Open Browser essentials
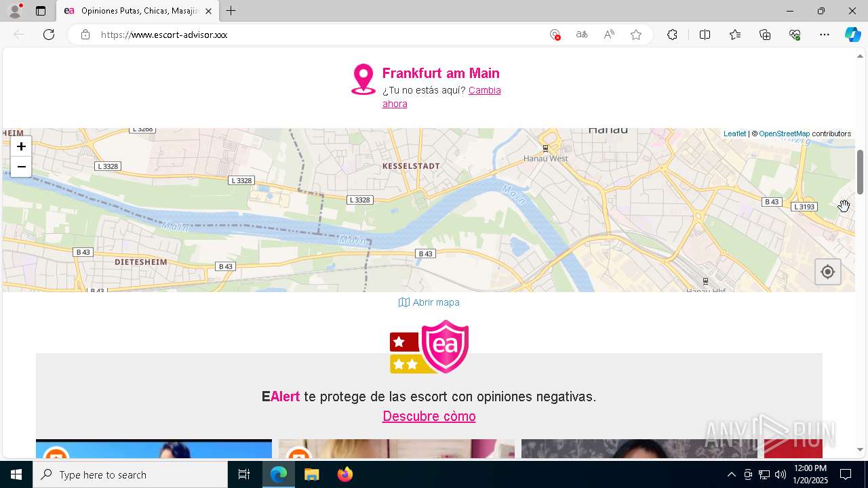Image resolution: width=868 pixels, height=488 pixels. [795, 35]
